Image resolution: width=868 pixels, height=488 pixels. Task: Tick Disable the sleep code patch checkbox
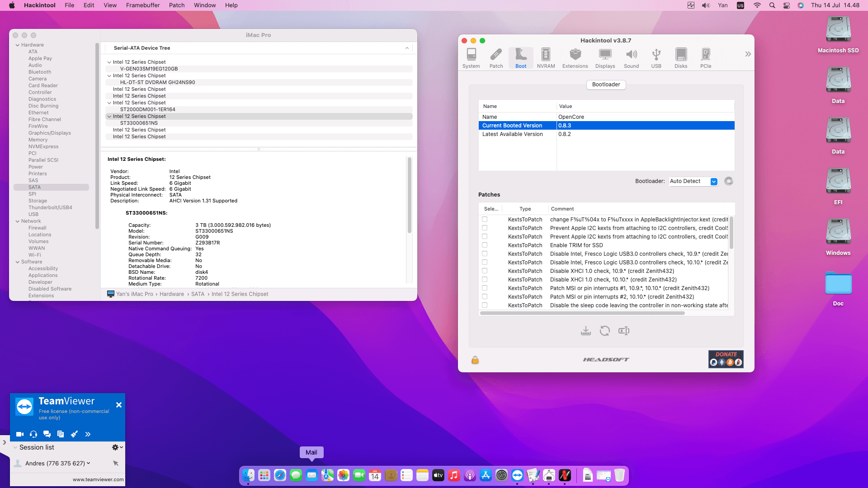click(x=485, y=305)
